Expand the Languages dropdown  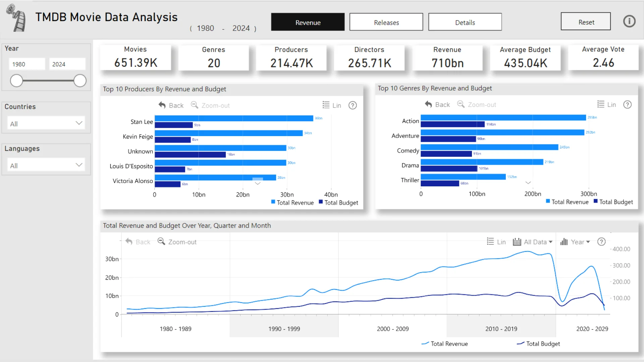[46, 165]
